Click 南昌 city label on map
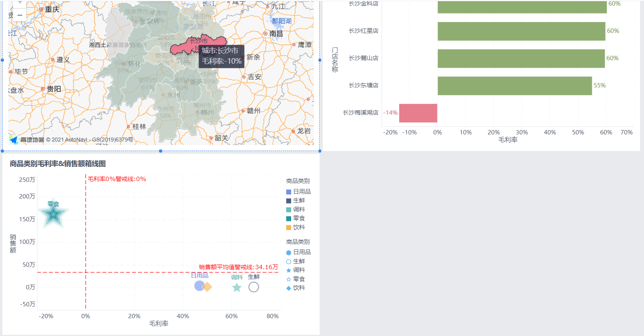 [x=276, y=34]
